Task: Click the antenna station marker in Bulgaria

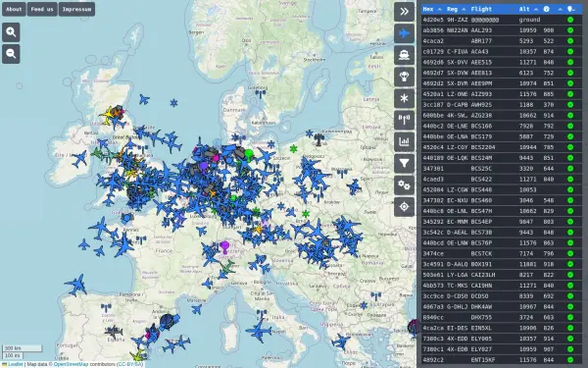Action: click(x=376, y=296)
